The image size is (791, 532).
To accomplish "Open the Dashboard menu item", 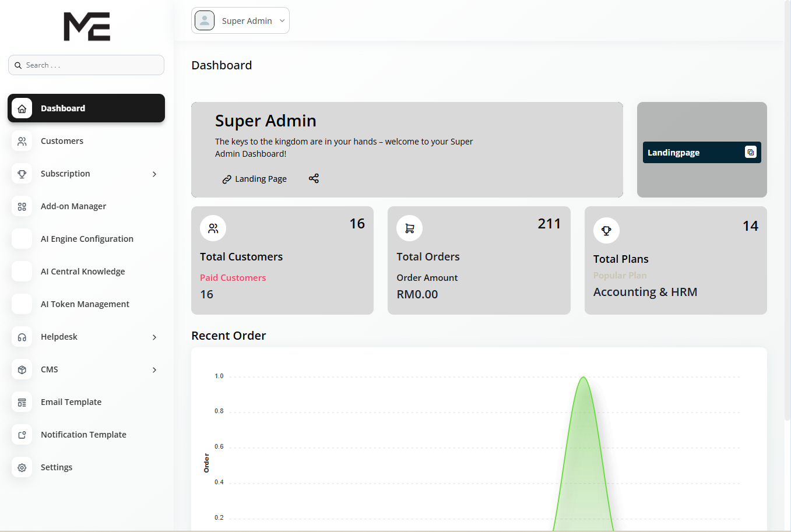I will [86, 108].
